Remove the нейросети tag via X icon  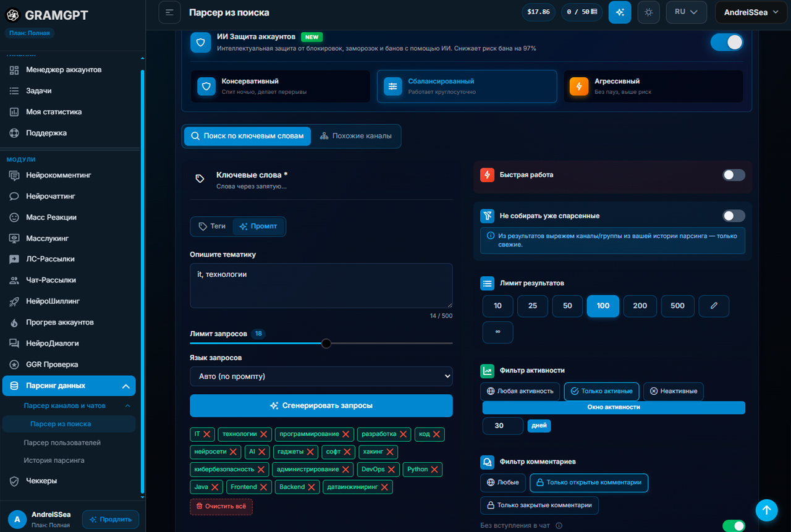pos(233,452)
